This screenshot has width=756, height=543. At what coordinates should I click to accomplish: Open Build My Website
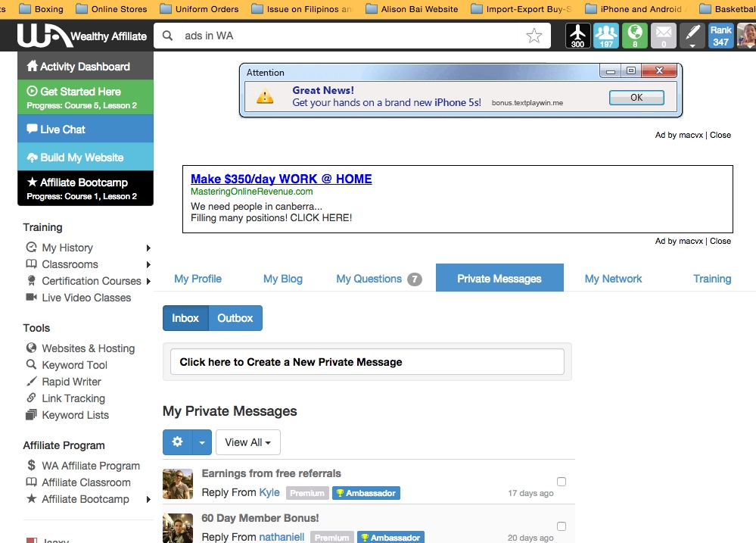point(86,157)
